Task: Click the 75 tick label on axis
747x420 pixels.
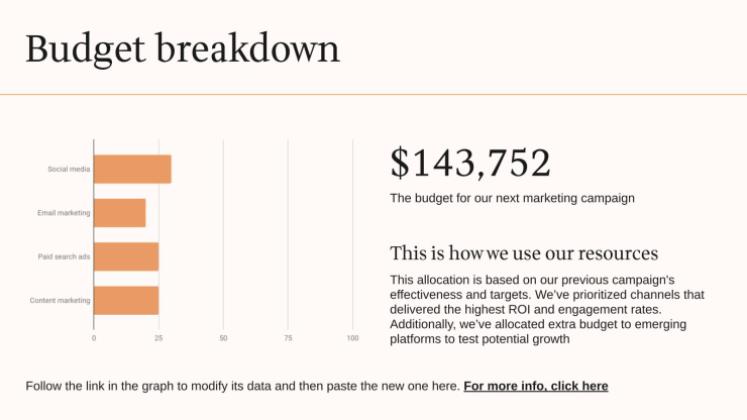Action: [x=288, y=338]
